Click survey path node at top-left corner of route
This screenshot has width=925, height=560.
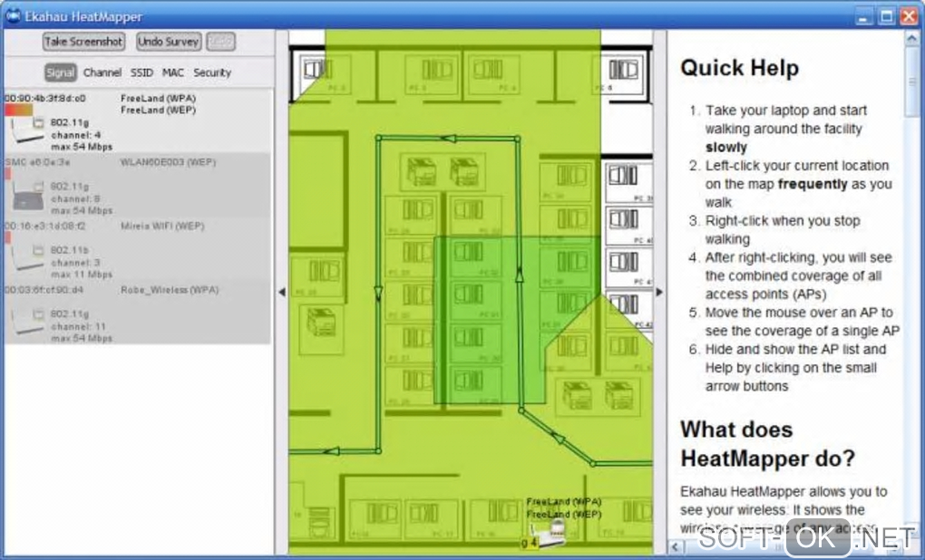coord(379,139)
